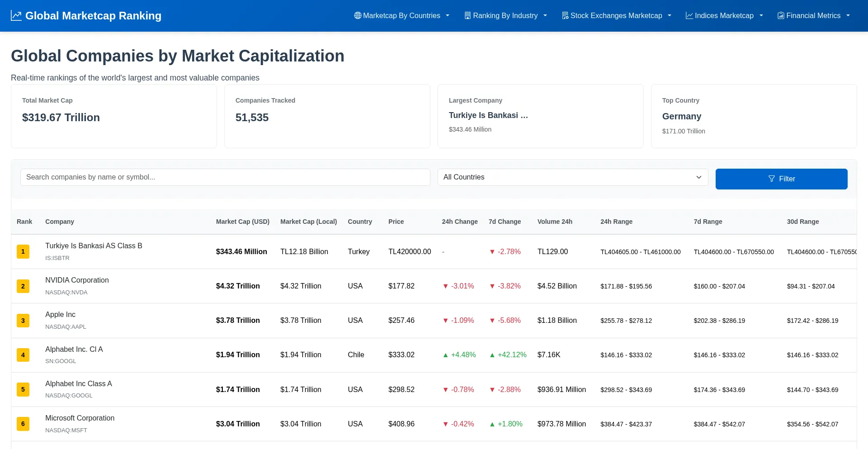The height and width of the screenshot is (449, 868).
Task: Click the Market Cap (USD) column header
Action: coord(243,222)
